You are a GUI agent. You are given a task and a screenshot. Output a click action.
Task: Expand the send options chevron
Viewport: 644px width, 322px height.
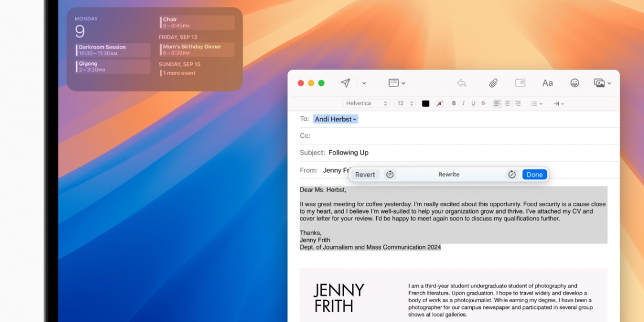364,84
